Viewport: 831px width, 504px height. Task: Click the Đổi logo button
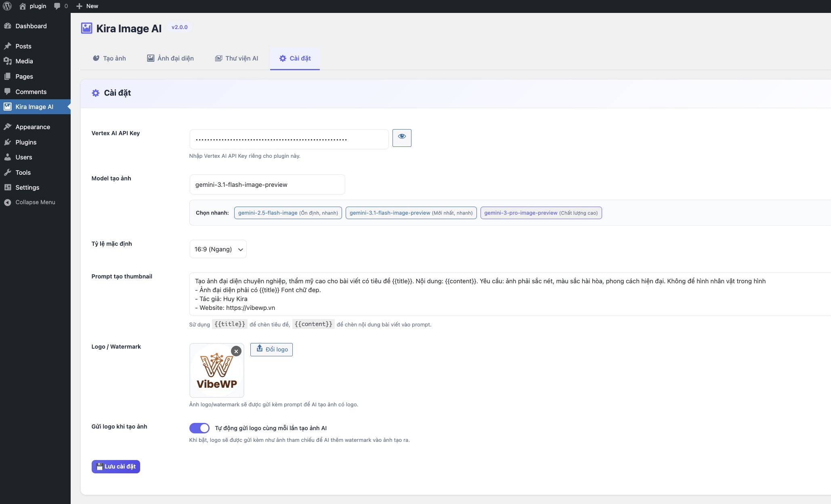pyautogui.click(x=271, y=349)
